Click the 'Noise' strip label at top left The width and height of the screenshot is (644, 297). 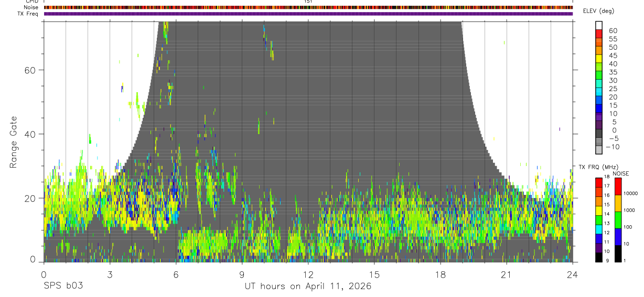[32, 7]
